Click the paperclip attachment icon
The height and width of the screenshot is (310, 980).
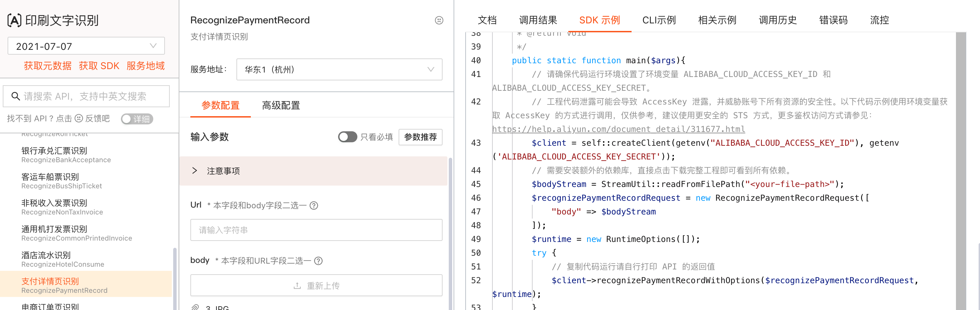[x=195, y=307]
